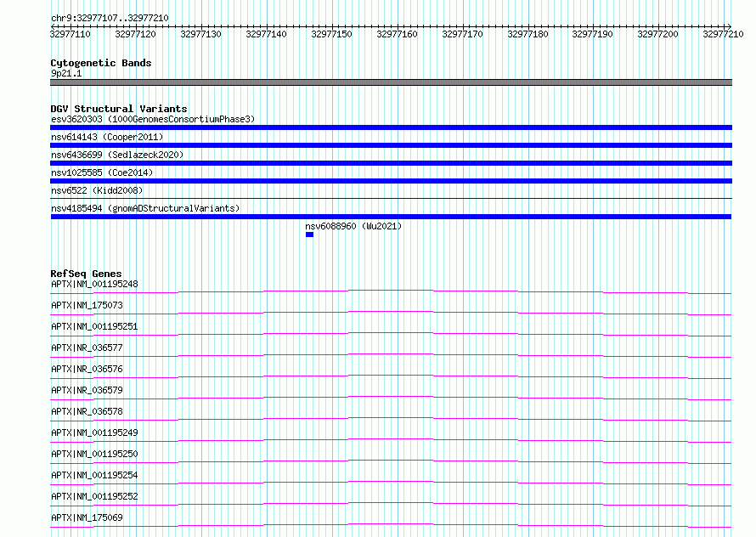Open transcript APTX|NR_036579
756x537 pixels.
click(87, 390)
